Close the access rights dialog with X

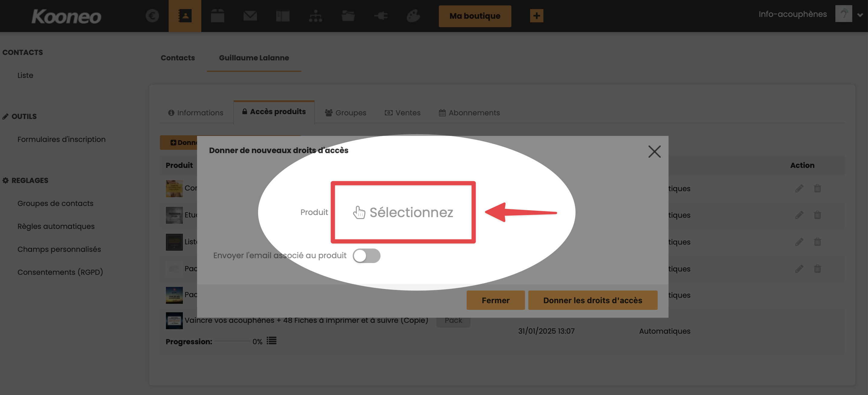coord(654,152)
